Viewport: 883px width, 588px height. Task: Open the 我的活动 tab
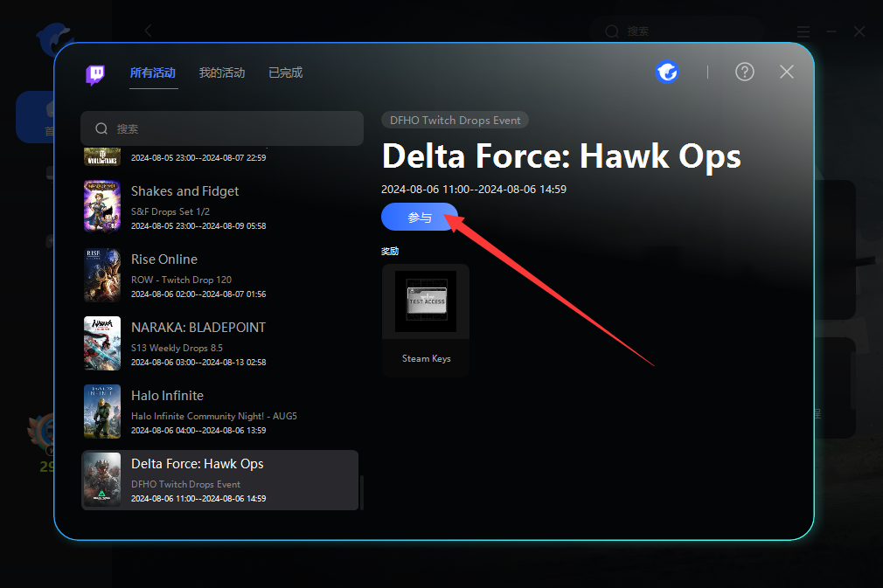click(221, 73)
